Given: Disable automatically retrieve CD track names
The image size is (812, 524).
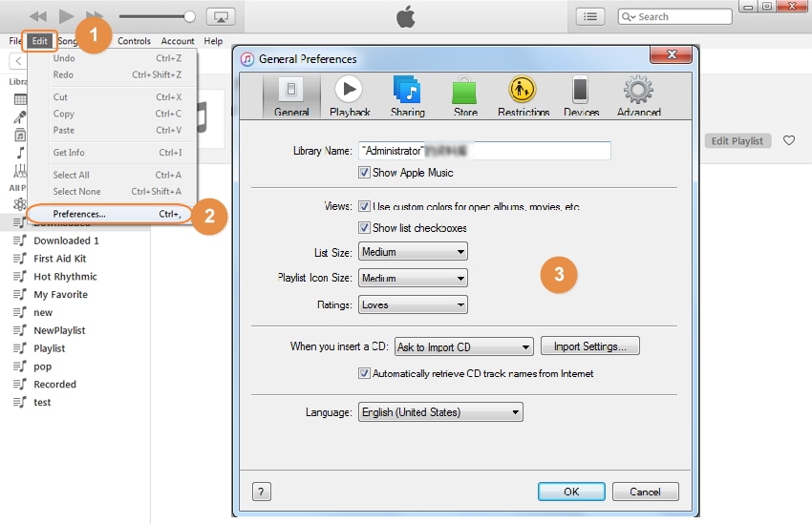Looking at the screenshot, I should [364, 373].
